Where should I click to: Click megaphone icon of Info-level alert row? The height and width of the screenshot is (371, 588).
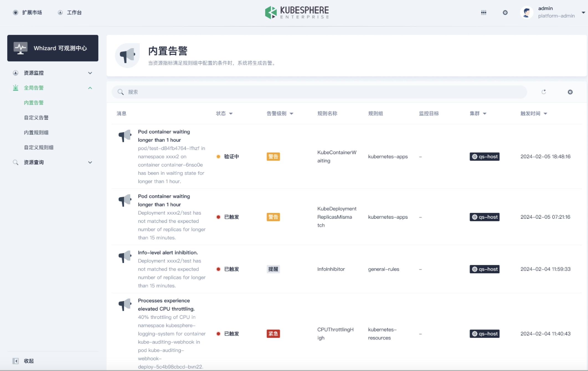click(x=125, y=257)
